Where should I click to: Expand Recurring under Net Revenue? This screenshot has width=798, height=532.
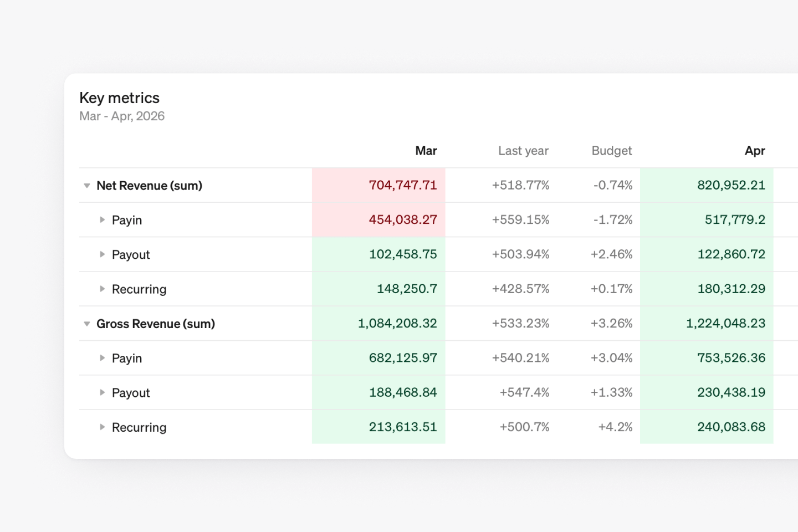click(102, 289)
